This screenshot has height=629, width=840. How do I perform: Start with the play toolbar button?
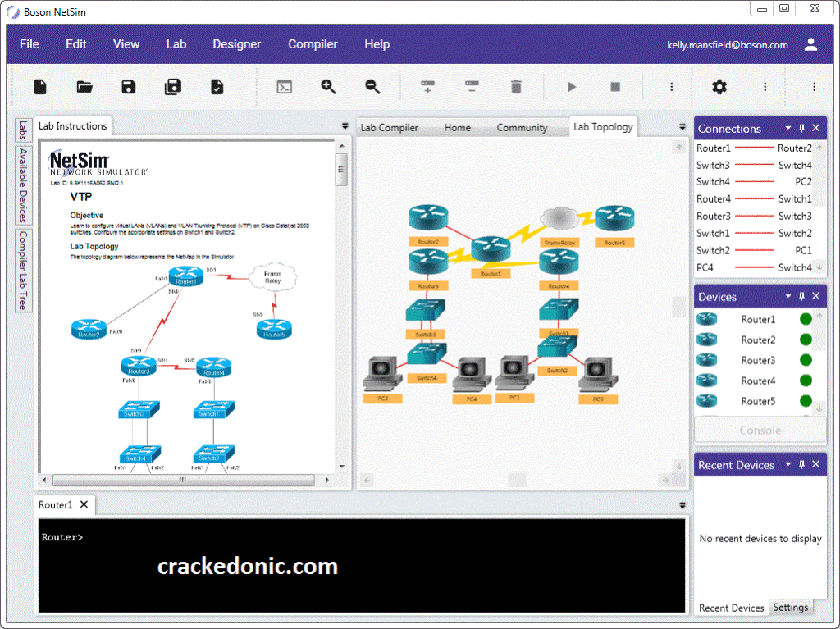point(572,87)
